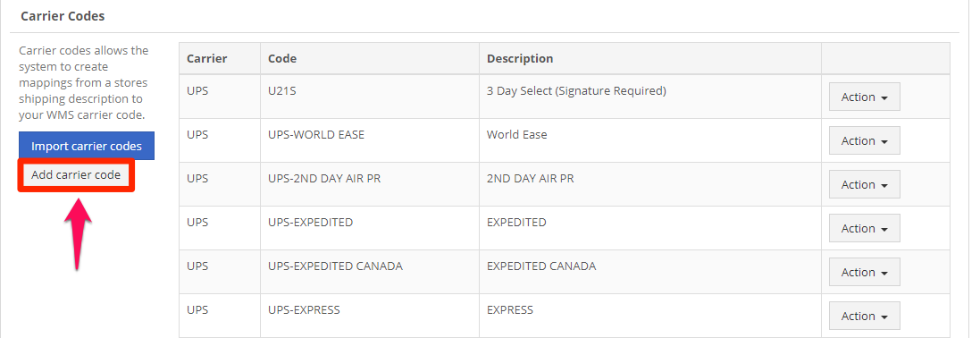
Task: Select the UPS-WORLD EASE code cell
Action: click(x=370, y=141)
